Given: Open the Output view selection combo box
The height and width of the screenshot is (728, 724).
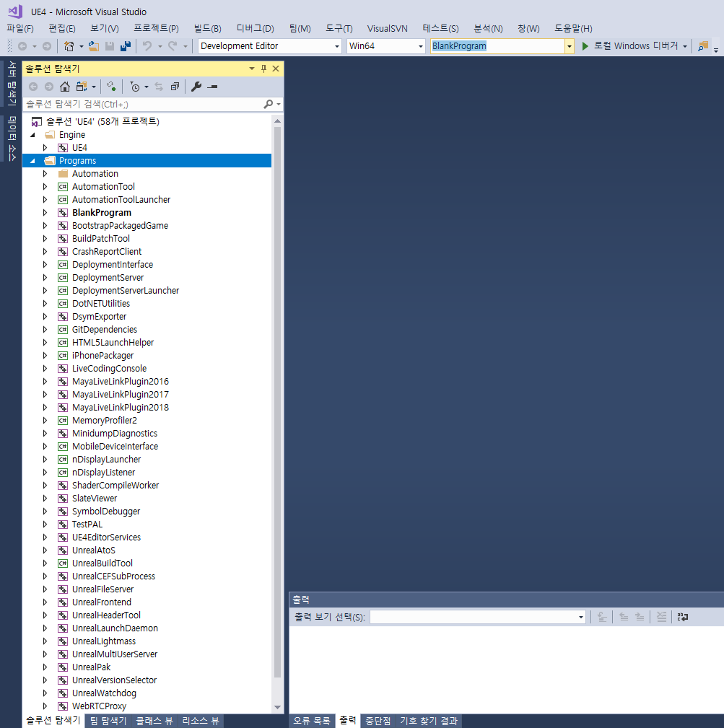Looking at the screenshot, I should tap(477, 617).
